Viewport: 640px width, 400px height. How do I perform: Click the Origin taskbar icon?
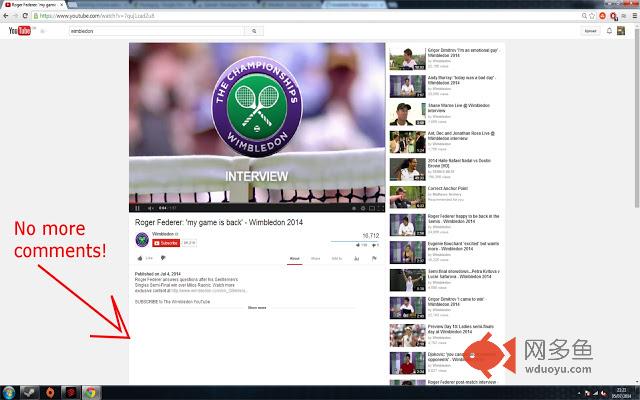(x=50, y=393)
